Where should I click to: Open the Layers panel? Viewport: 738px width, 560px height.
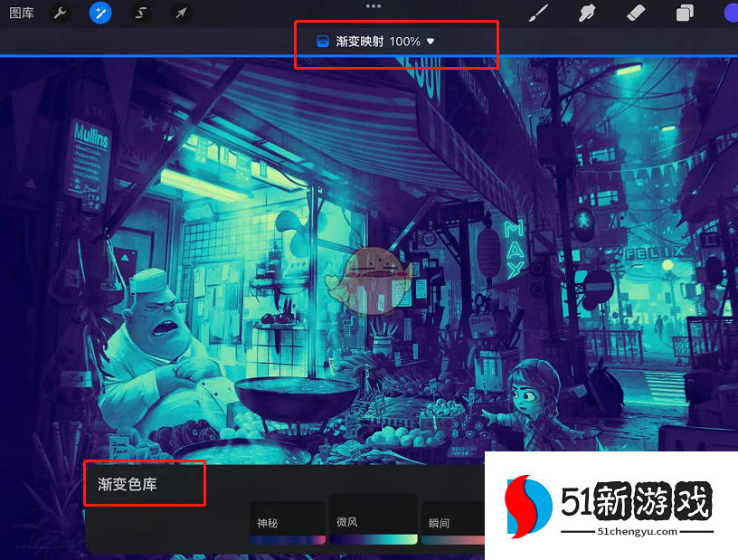tap(685, 13)
